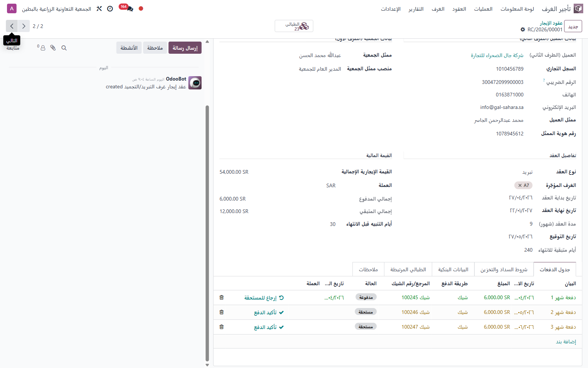Image resolution: width=588 pixels, height=368 pixels.
Task: Click إرسال رسالة send message button
Action: point(185,48)
